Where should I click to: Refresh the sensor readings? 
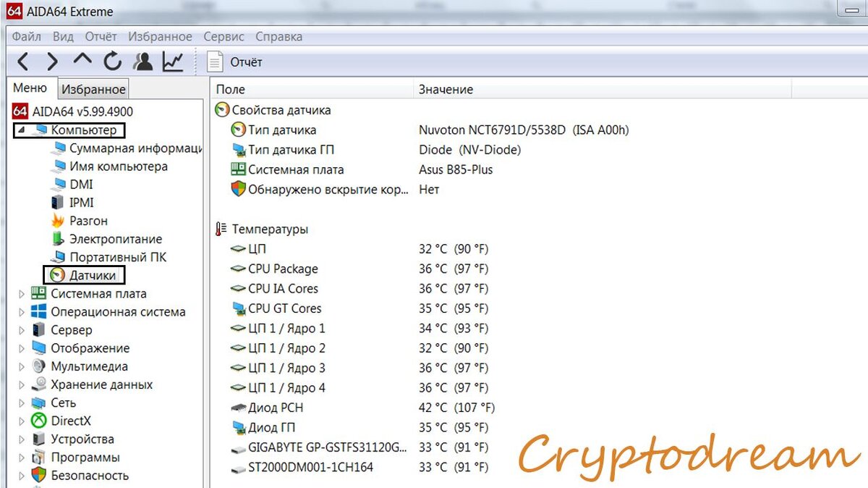(113, 62)
